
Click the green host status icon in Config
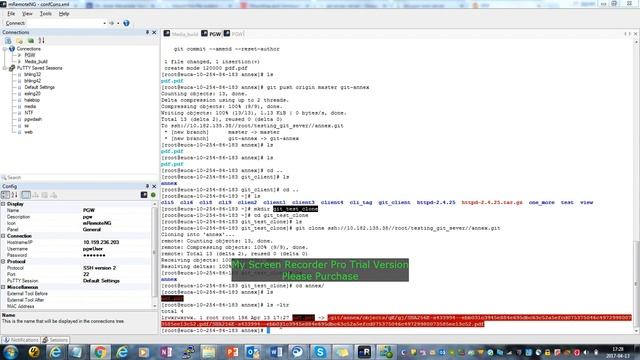(153, 195)
